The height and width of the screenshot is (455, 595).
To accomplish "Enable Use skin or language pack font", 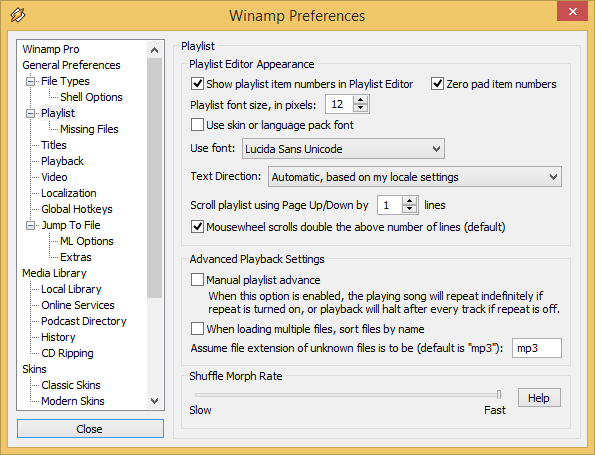I will pyautogui.click(x=197, y=124).
